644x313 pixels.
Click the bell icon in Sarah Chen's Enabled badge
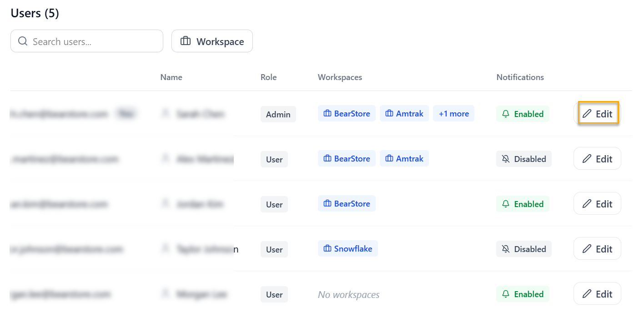[506, 114]
